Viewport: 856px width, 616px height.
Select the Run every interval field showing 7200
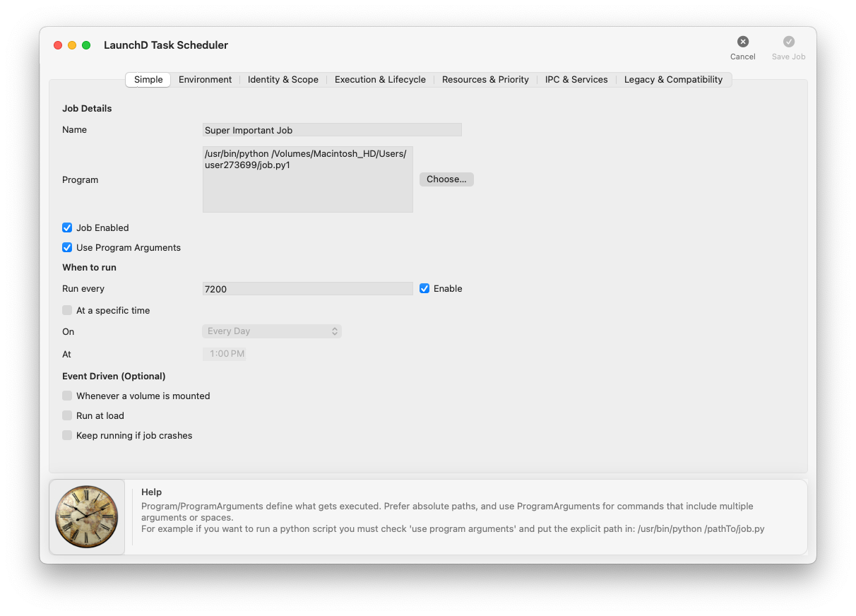pos(307,288)
